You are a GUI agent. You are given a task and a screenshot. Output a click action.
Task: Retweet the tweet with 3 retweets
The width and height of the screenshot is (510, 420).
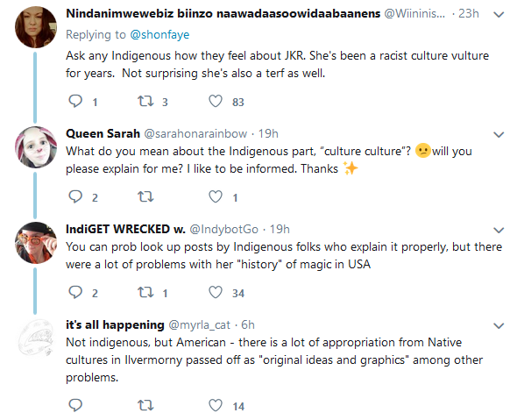(x=145, y=101)
